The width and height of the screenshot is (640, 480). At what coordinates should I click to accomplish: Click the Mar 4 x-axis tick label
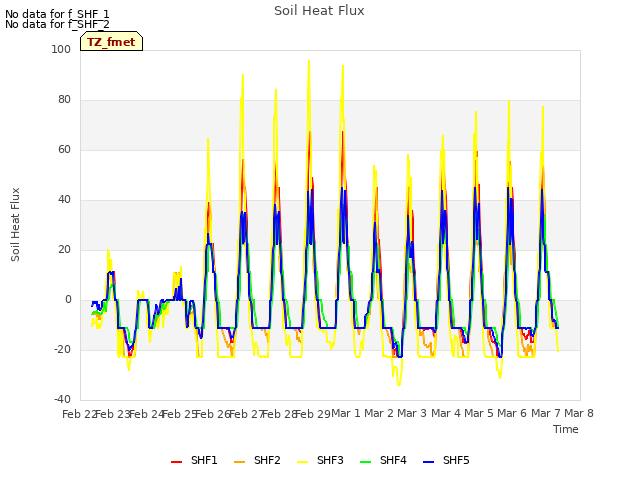click(x=446, y=413)
